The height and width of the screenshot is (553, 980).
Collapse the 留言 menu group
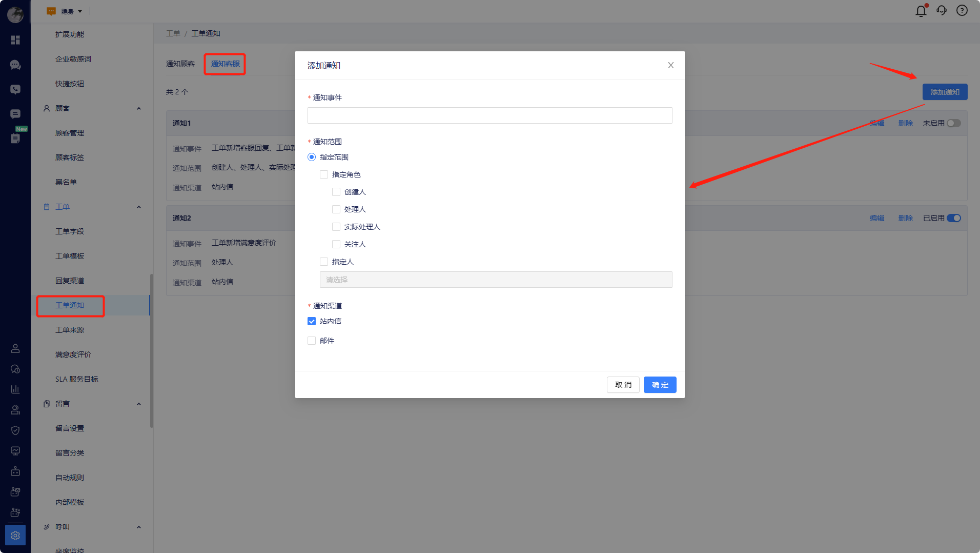139,404
